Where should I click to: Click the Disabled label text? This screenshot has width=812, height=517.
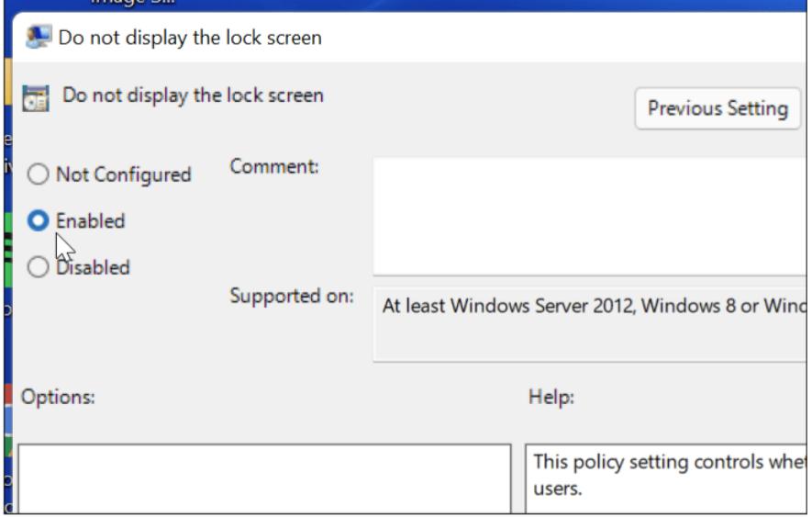point(94,268)
